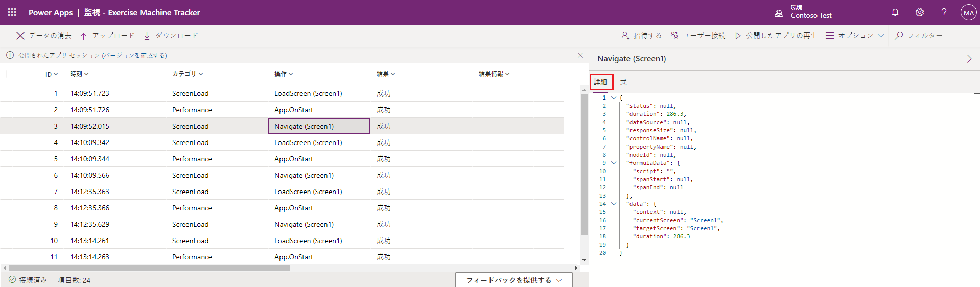Image resolution: width=980 pixels, height=287 pixels.
Task: Click the アップロード arrow icon
Action: click(84, 36)
